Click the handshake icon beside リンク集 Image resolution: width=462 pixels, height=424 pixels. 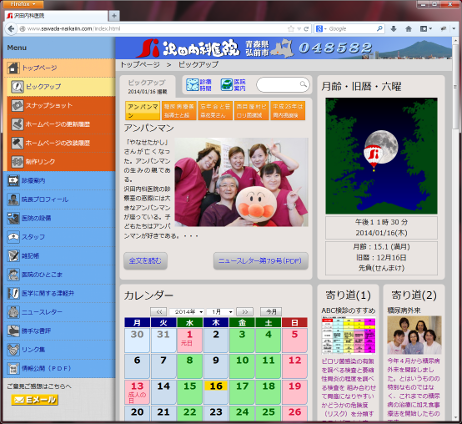pyautogui.click(x=13, y=349)
